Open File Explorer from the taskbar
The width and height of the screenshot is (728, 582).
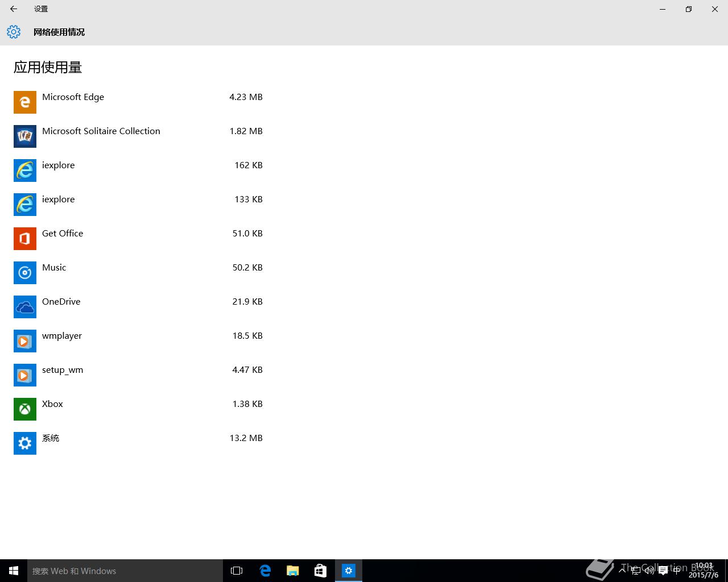tap(293, 571)
